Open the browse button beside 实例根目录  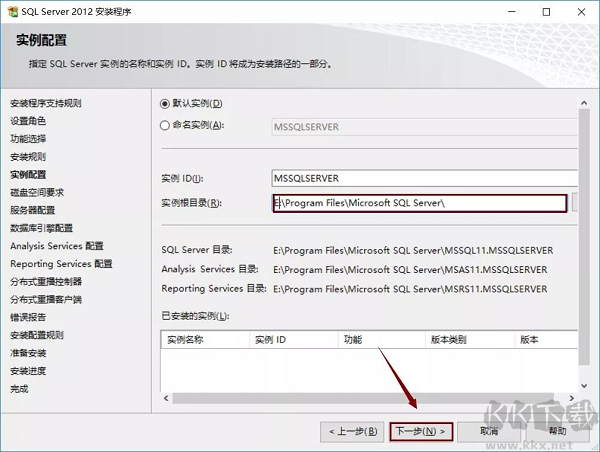click(578, 203)
